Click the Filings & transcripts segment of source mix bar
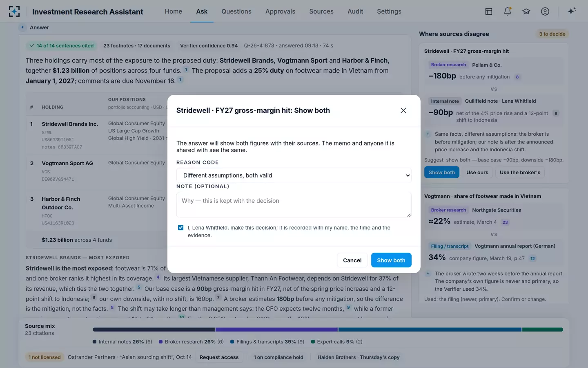 click(x=430, y=330)
